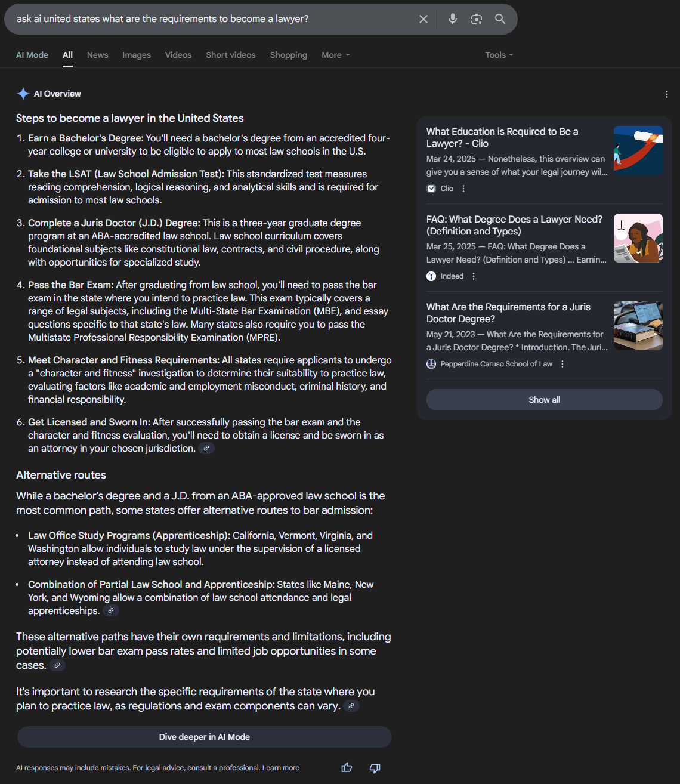Open menu beside Pepperdine Caruso School of Law

coord(562,364)
